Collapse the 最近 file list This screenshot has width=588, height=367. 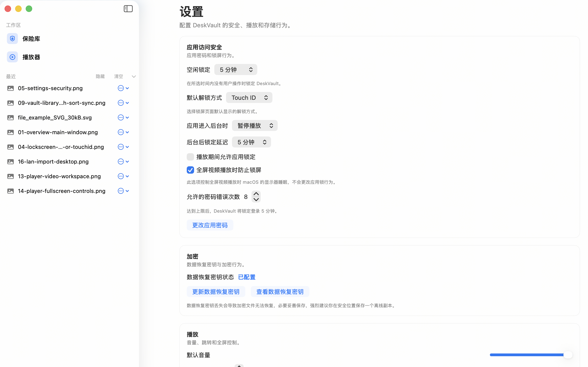(x=134, y=76)
